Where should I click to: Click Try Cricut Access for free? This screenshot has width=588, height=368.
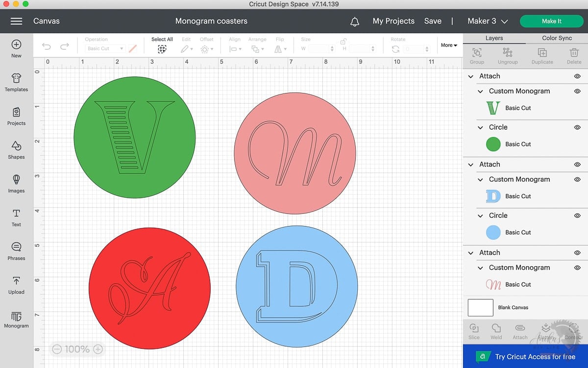point(525,356)
